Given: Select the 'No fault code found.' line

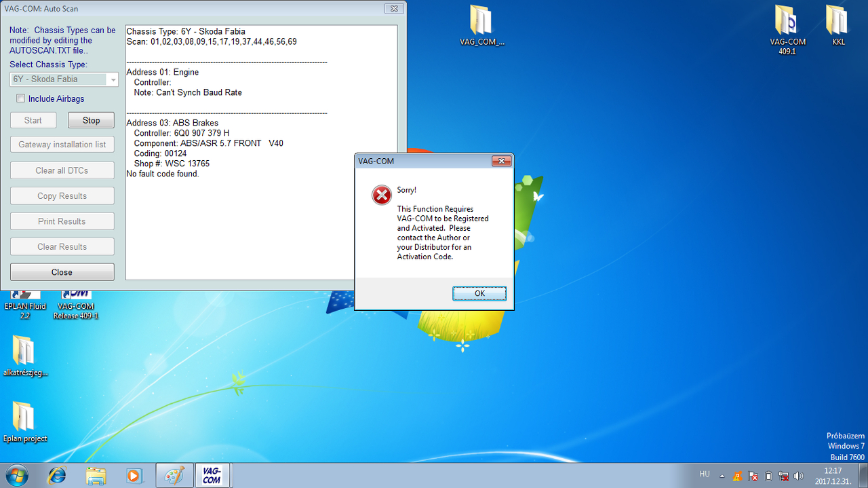Looking at the screenshot, I should (x=163, y=174).
